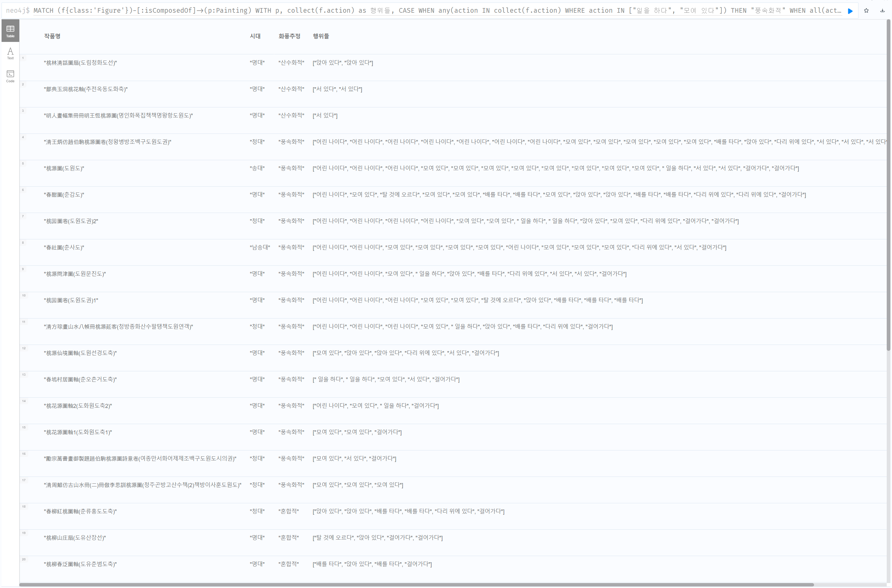Click the actions list in row 17
This screenshot has height=588, width=892.
click(x=358, y=485)
